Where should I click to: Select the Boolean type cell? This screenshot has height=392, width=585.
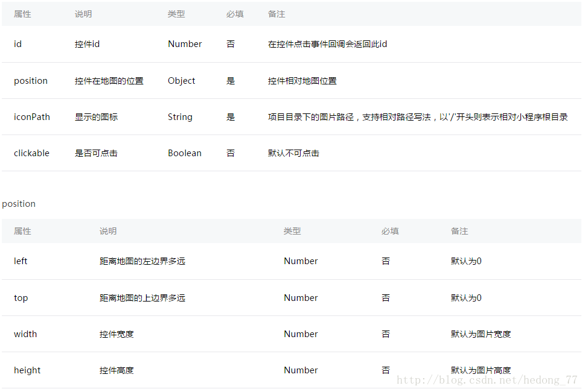pos(184,153)
